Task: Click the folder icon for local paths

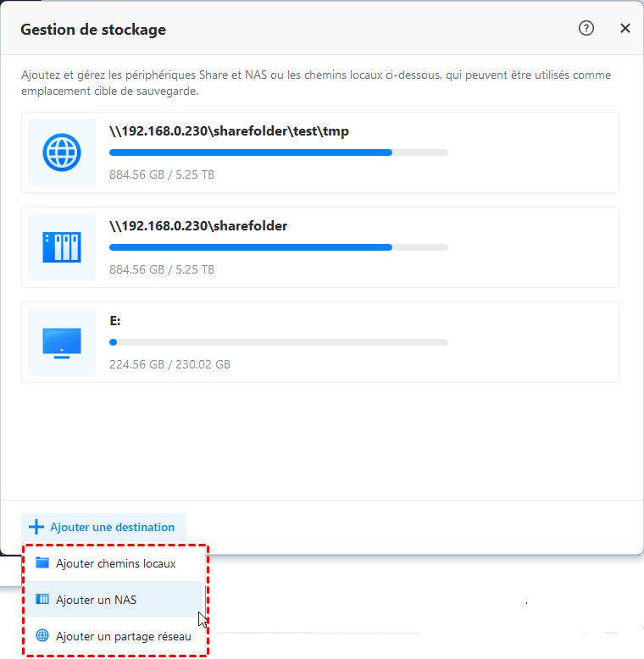Action: [x=42, y=563]
